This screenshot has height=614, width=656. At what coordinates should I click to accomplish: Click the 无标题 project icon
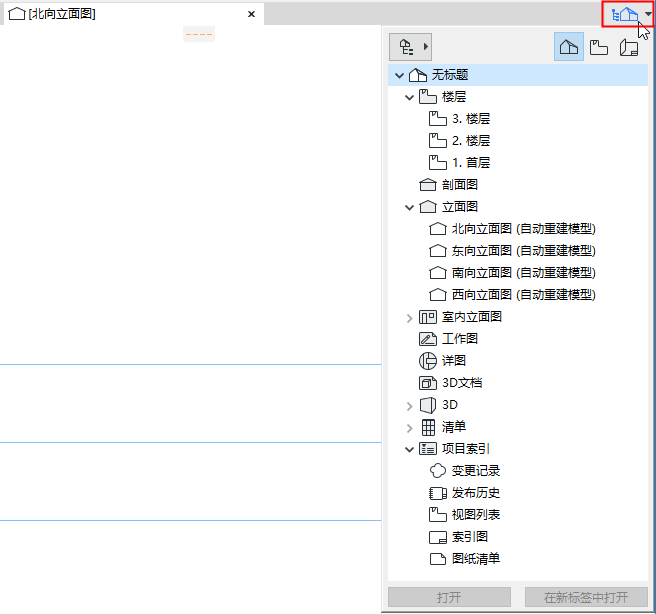(x=418, y=75)
